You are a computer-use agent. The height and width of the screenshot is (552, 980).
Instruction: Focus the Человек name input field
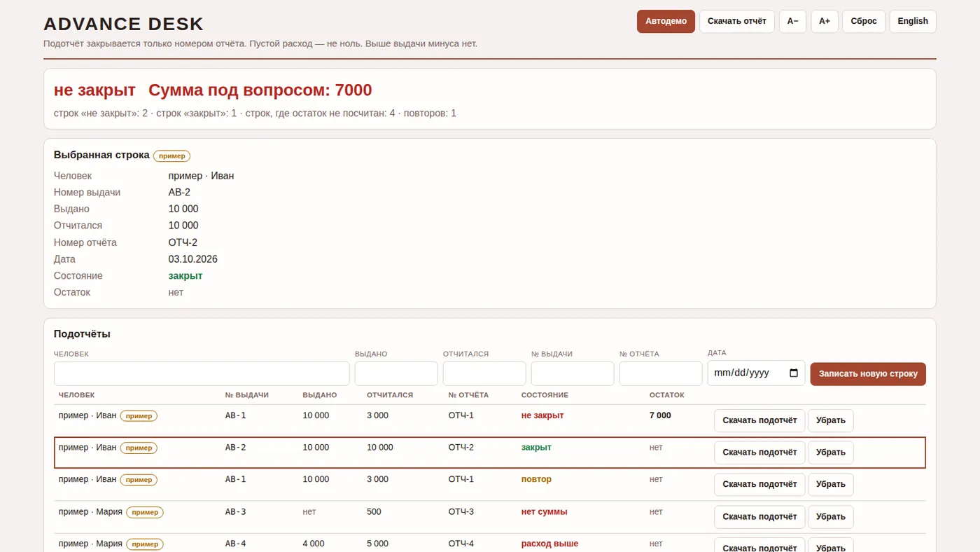click(202, 373)
